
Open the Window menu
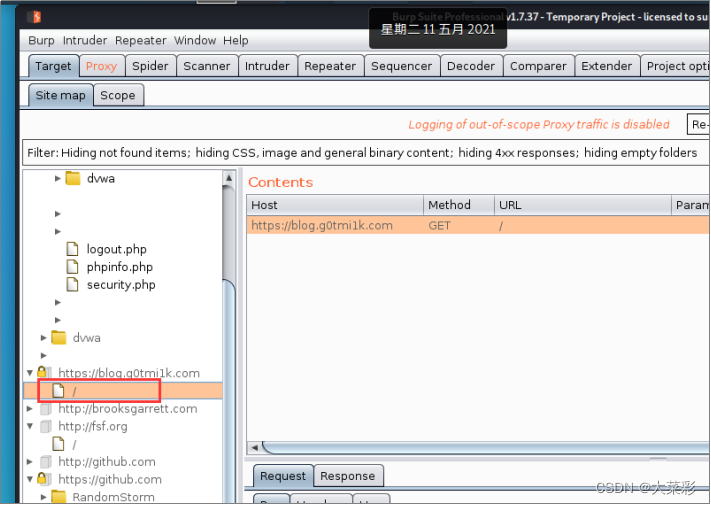click(195, 40)
